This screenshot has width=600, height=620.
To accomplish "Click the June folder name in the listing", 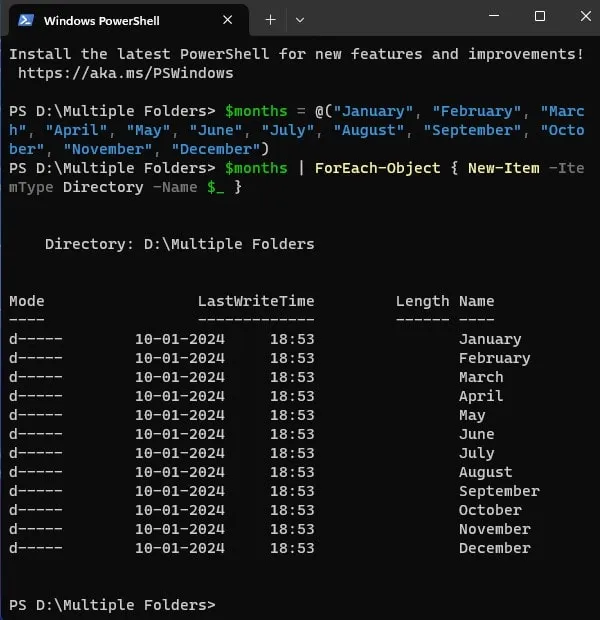I will 477,434.
